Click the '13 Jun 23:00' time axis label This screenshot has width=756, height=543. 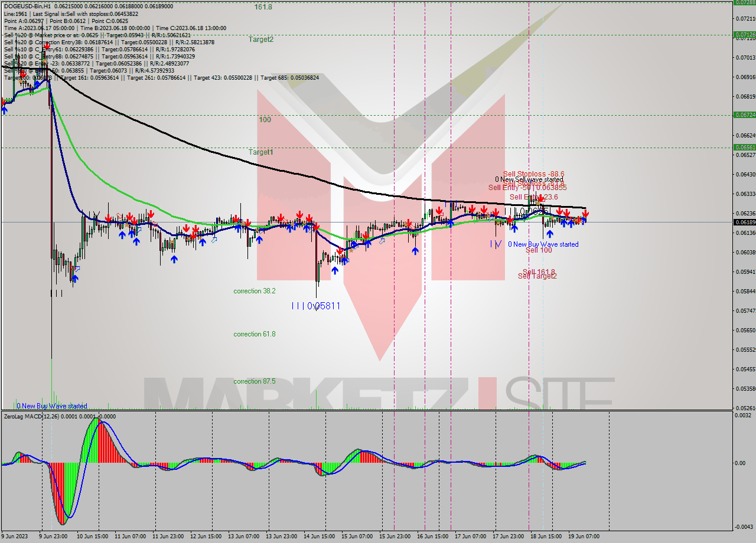(282, 537)
